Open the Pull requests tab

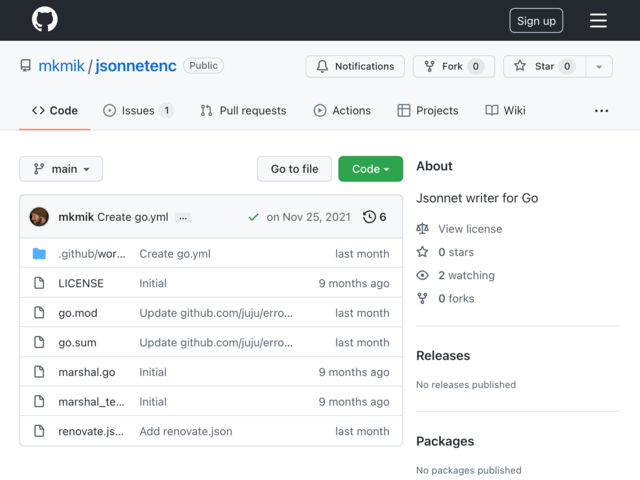click(x=243, y=111)
